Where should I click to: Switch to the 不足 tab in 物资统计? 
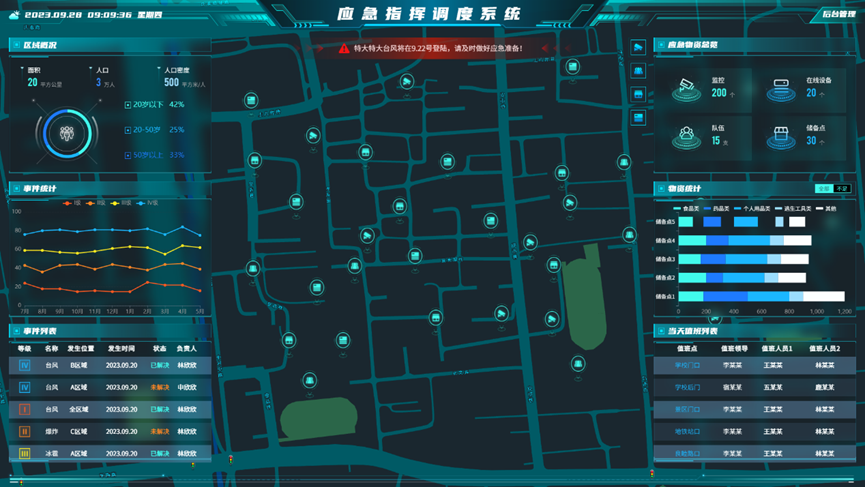click(x=842, y=189)
